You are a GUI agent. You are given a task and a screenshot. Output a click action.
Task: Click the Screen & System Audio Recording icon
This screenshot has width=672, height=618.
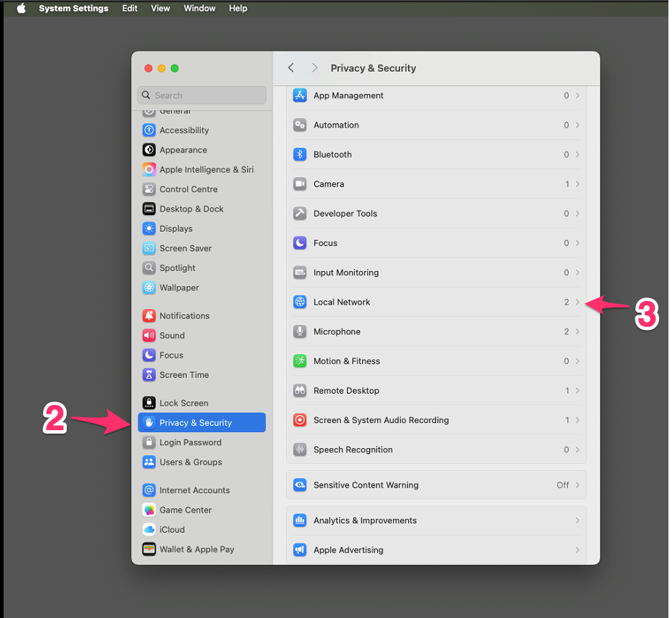click(300, 420)
